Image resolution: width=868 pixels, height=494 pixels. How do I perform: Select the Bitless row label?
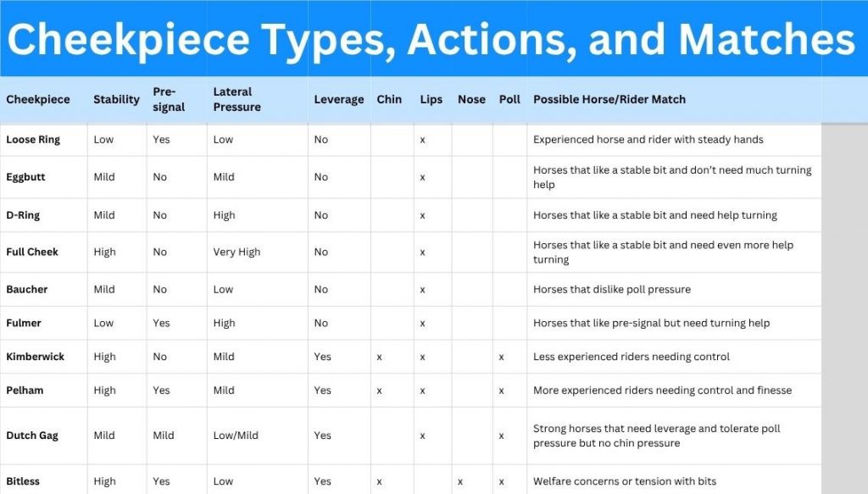coord(23,481)
